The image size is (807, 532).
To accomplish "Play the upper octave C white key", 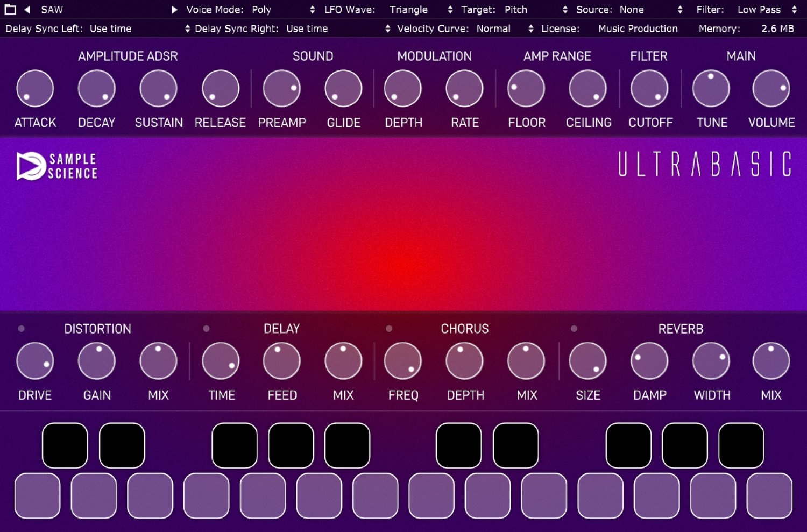I will point(431,496).
